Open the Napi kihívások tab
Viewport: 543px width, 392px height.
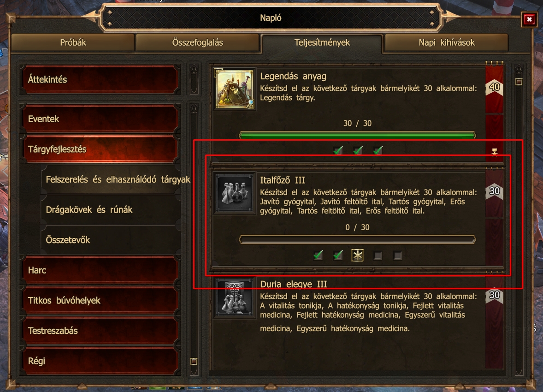pos(446,42)
